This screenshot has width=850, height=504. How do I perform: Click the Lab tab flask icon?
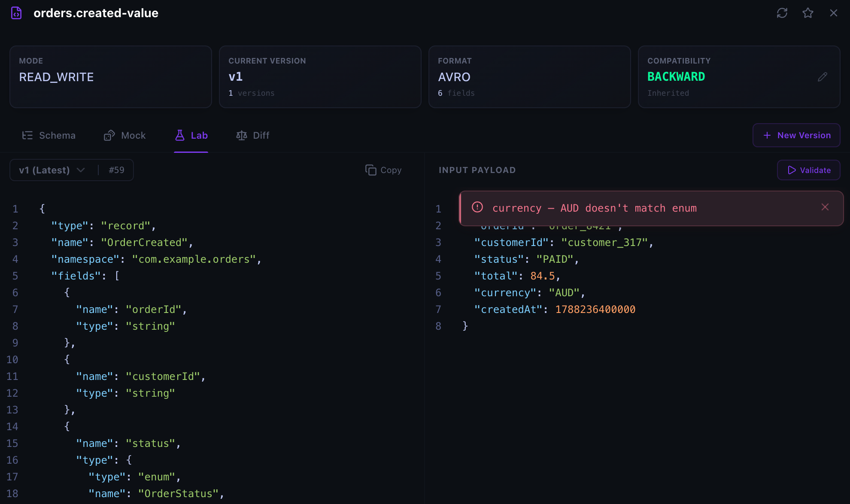tap(180, 135)
